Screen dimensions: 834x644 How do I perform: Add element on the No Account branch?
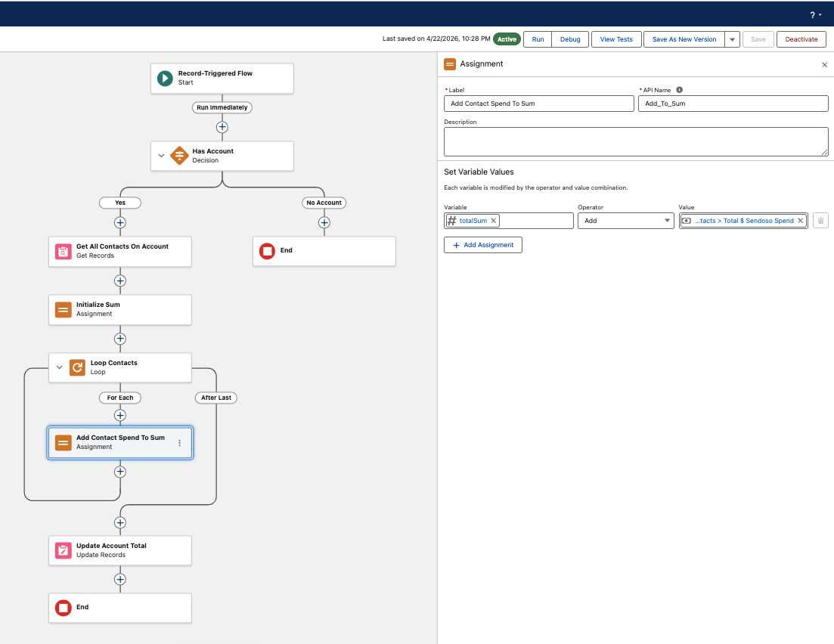click(324, 223)
